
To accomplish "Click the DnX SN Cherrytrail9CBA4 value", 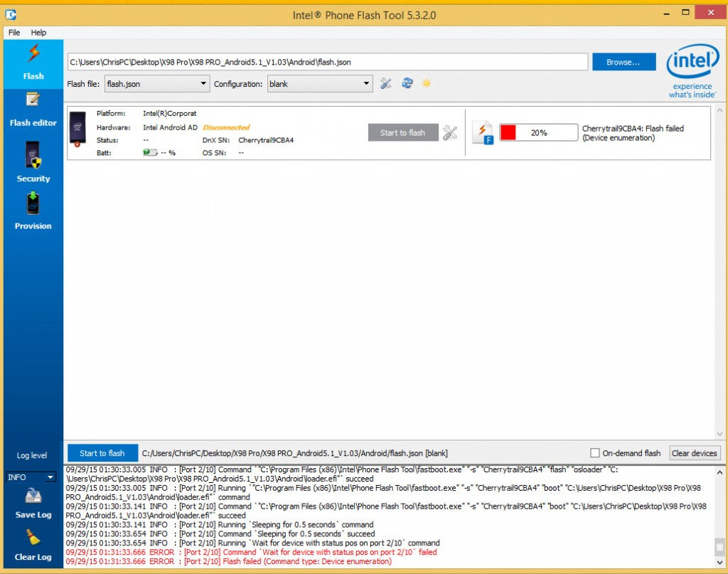I will pos(266,140).
